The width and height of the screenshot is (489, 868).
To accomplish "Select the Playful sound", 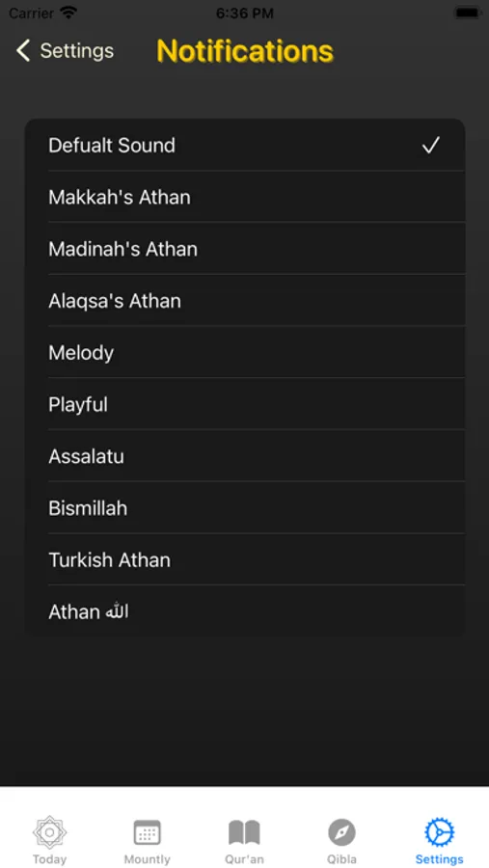I will [x=244, y=405].
